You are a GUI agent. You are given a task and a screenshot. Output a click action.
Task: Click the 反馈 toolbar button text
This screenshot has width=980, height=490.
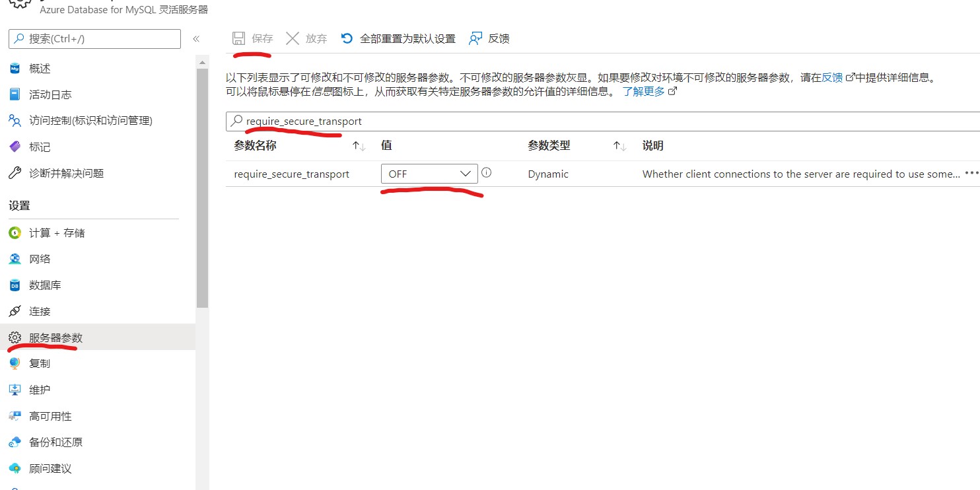tap(499, 38)
